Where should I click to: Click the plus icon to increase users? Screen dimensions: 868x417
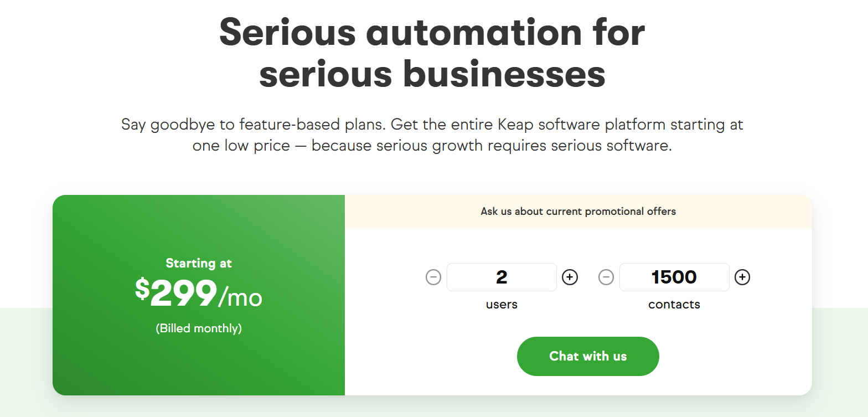(x=570, y=277)
